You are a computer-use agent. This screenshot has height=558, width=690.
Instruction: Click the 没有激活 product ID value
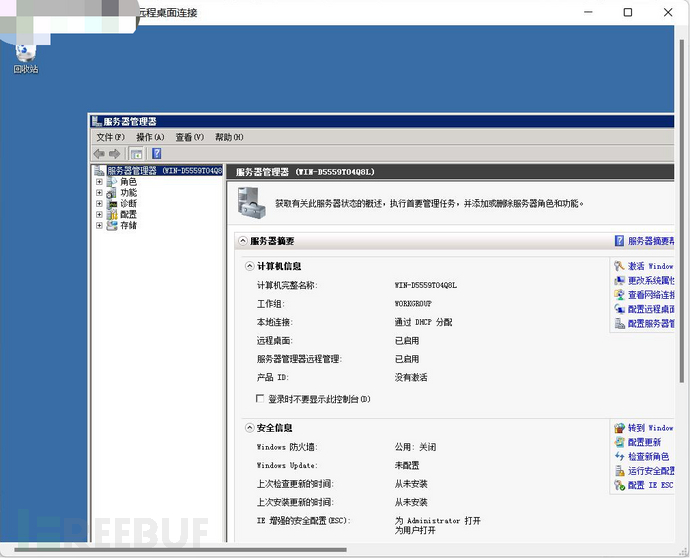coord(411,377)
